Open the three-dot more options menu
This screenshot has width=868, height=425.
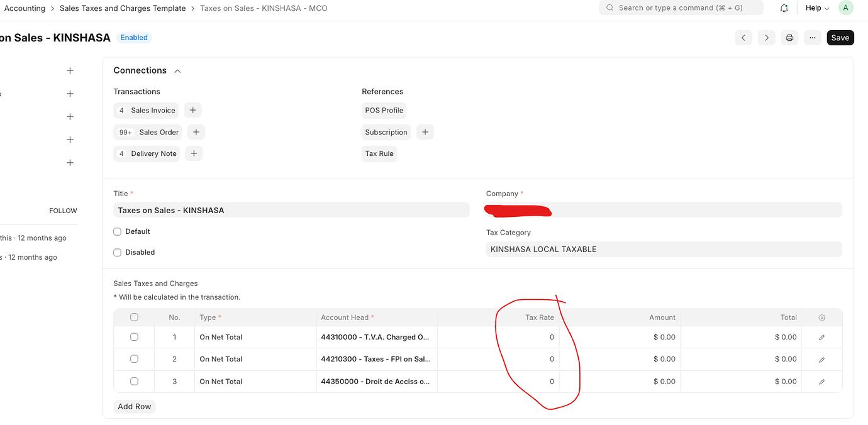click(x=813, y=38)
